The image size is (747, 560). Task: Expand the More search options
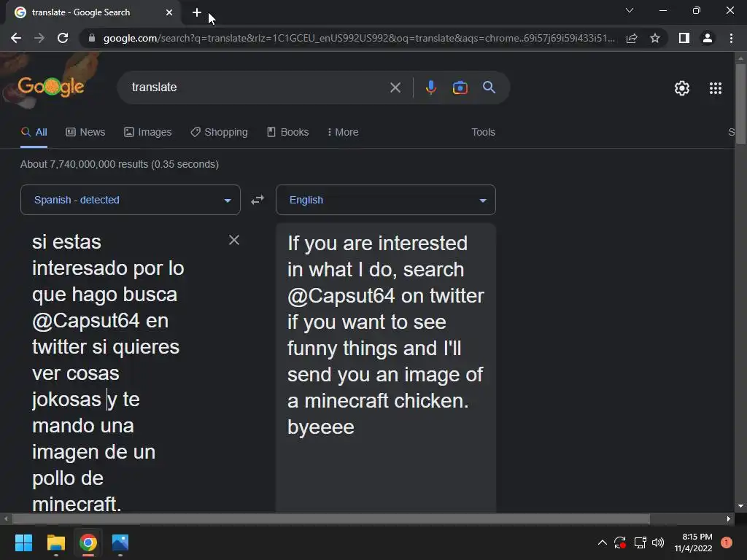click(x=343, y=133)
